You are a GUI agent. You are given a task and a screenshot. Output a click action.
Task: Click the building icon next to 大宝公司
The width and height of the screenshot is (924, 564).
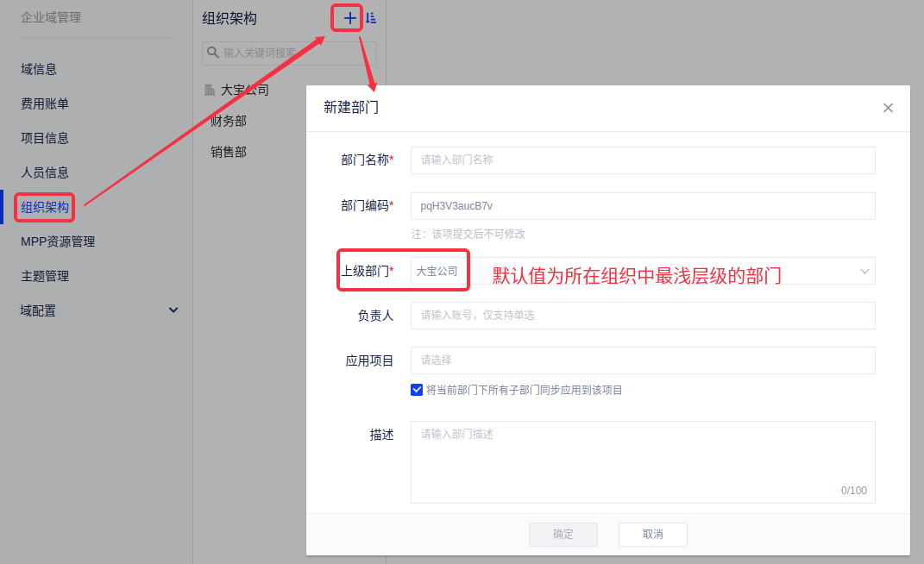210,90
